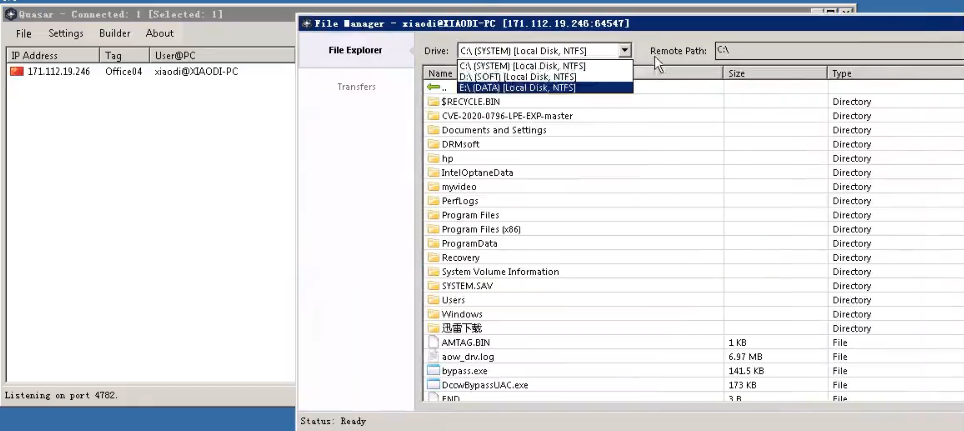Click the Recovery folder icon
This screenshot has width=964, height=431.
[433, 257]
